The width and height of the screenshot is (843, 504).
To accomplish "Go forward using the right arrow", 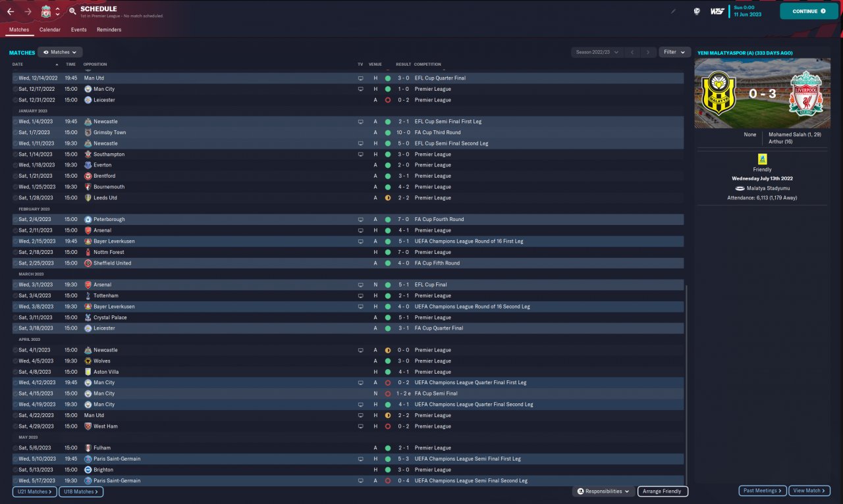I will (x=28, y=12).
